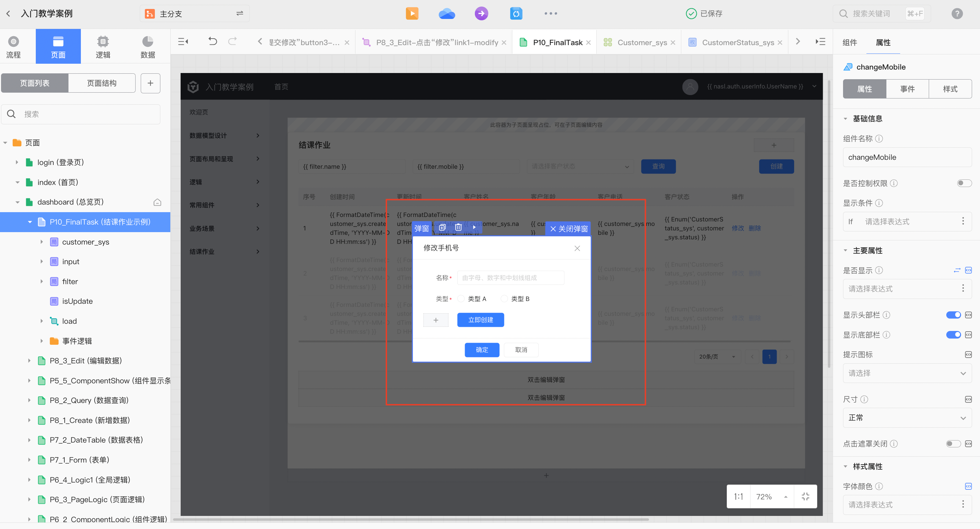Click the canvas horizontal scrollbar
This screenshot has height=529, width=980.
411,519
